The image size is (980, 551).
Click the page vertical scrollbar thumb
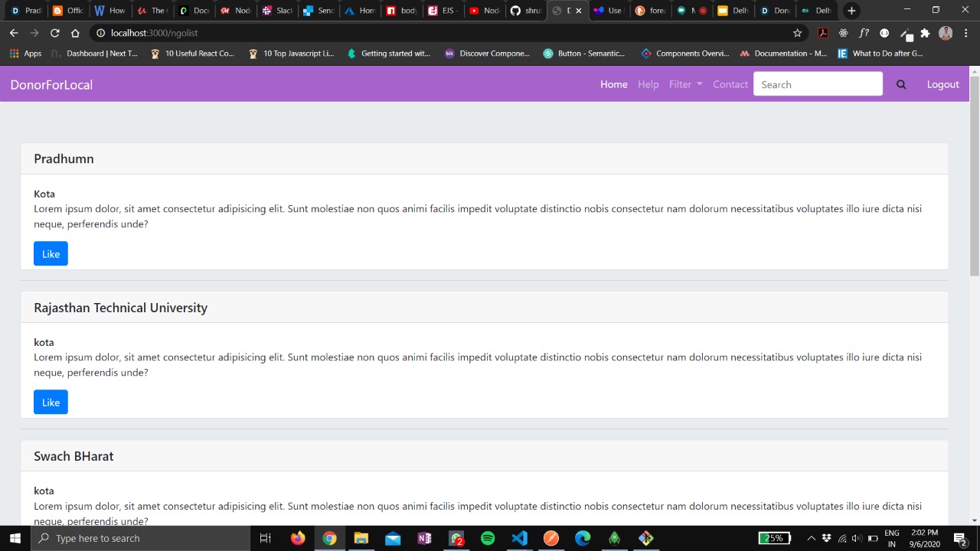tap(974, 176)
